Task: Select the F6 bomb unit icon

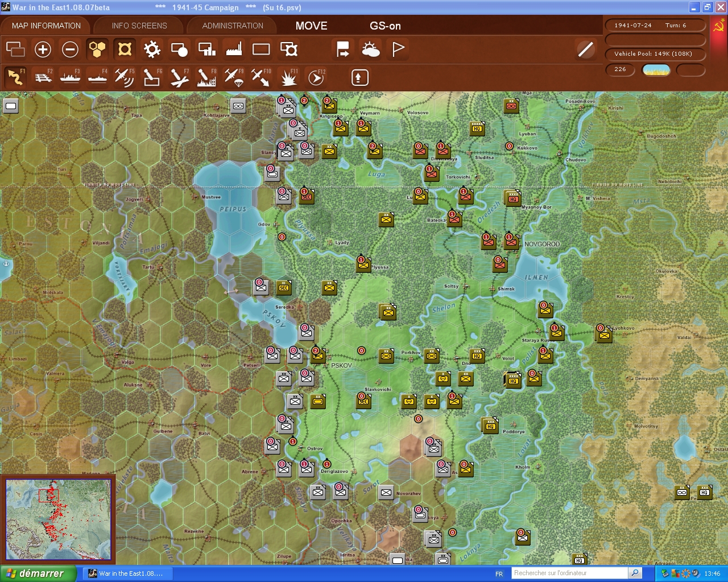Action: coord(152,77)
